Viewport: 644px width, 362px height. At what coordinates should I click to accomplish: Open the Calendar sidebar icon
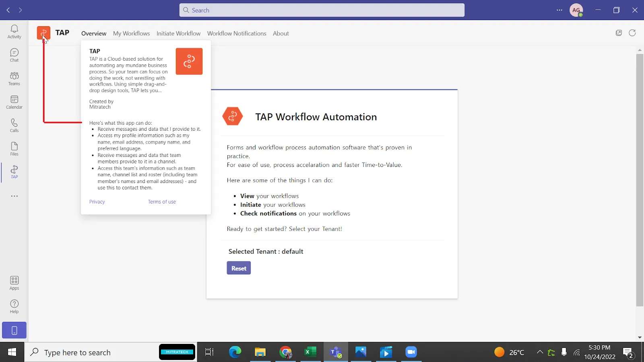14,102
